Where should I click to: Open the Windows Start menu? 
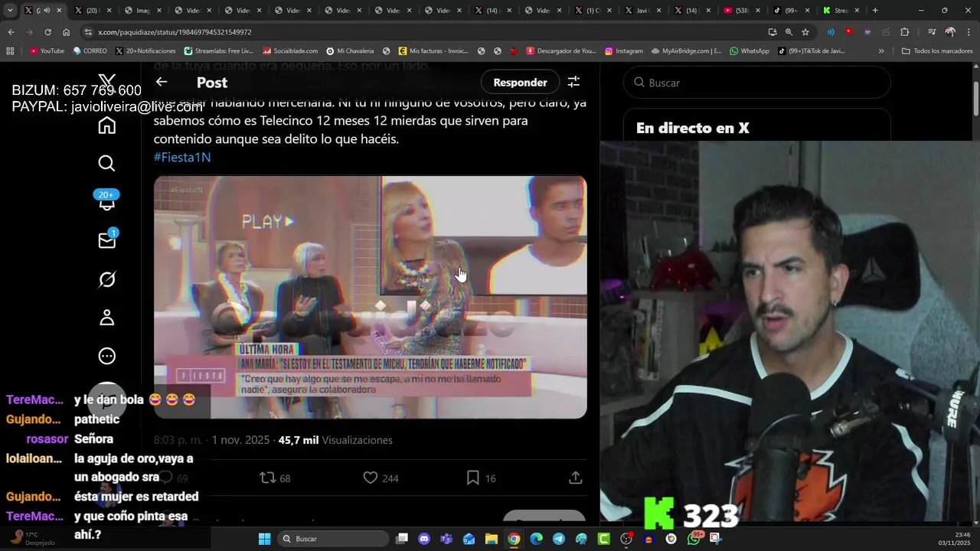[x=264, y=539]
